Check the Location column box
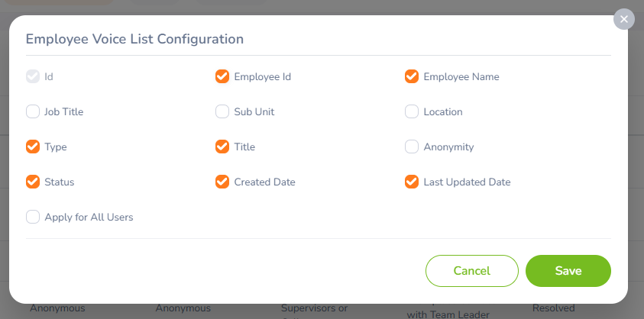This screenshot has height=319, width=644. pyautogui.click(x=412, y=111)
